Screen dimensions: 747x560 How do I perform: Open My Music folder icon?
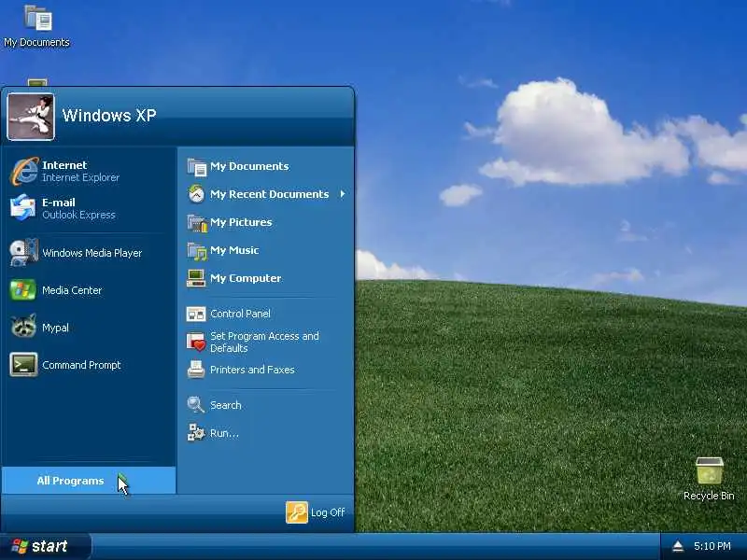[x=197, y=251]
